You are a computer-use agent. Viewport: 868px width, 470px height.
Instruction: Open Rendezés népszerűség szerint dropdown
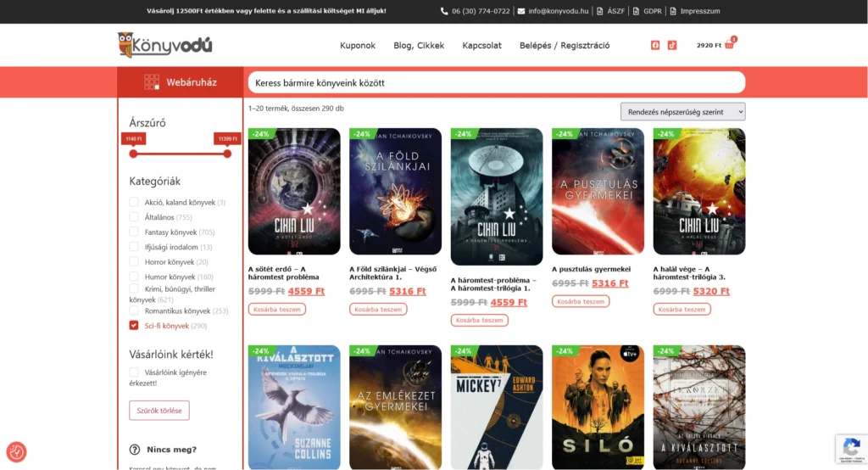[682, 111]
